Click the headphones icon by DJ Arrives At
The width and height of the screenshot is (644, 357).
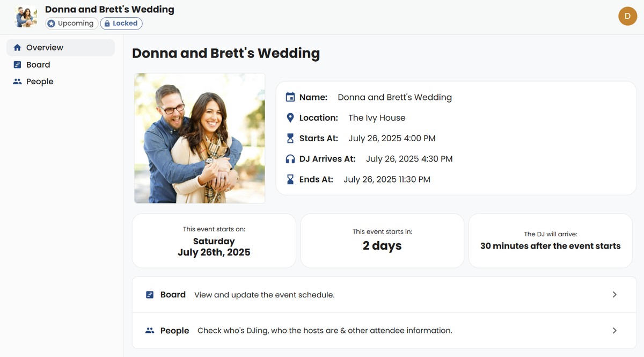point(290,159)
